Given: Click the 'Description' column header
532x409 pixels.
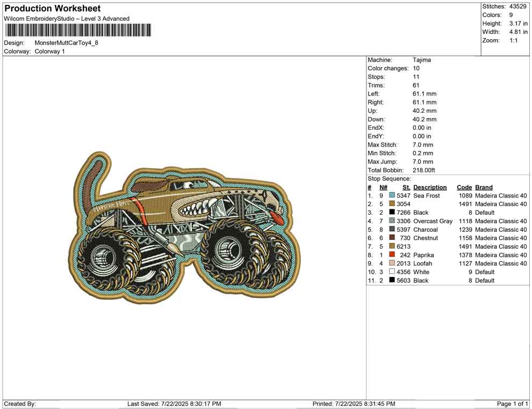Looking at the screenshot, I should (x=430, y=187).
